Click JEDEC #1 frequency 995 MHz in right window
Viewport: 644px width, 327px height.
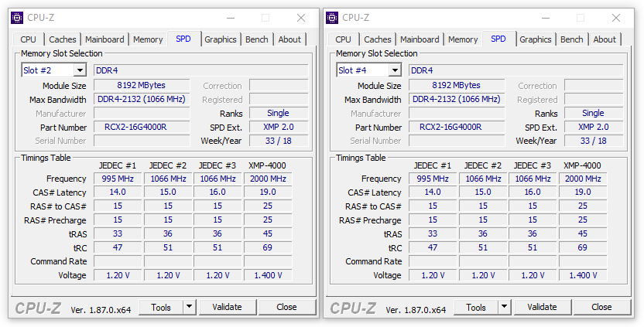433,179
